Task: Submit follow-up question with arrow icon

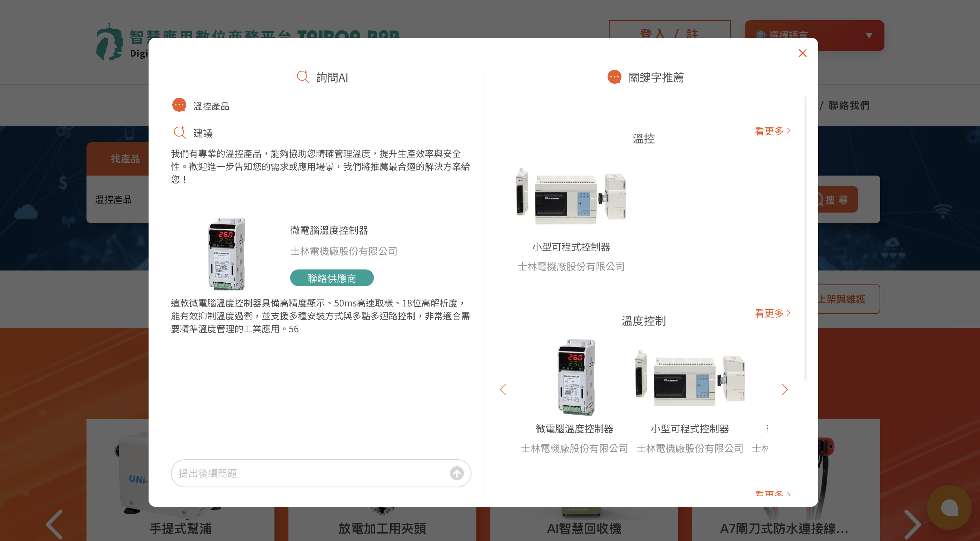Action: click(457, 473)
